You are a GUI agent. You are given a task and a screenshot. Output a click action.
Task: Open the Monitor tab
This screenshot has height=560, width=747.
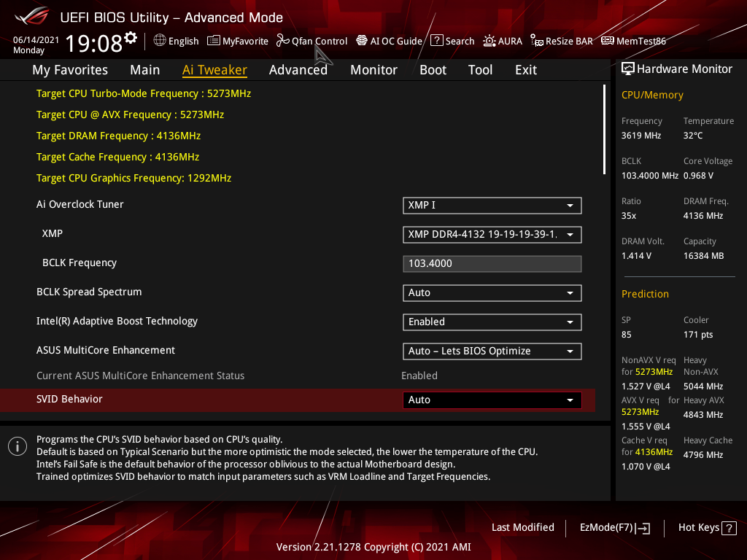(374, 70)
